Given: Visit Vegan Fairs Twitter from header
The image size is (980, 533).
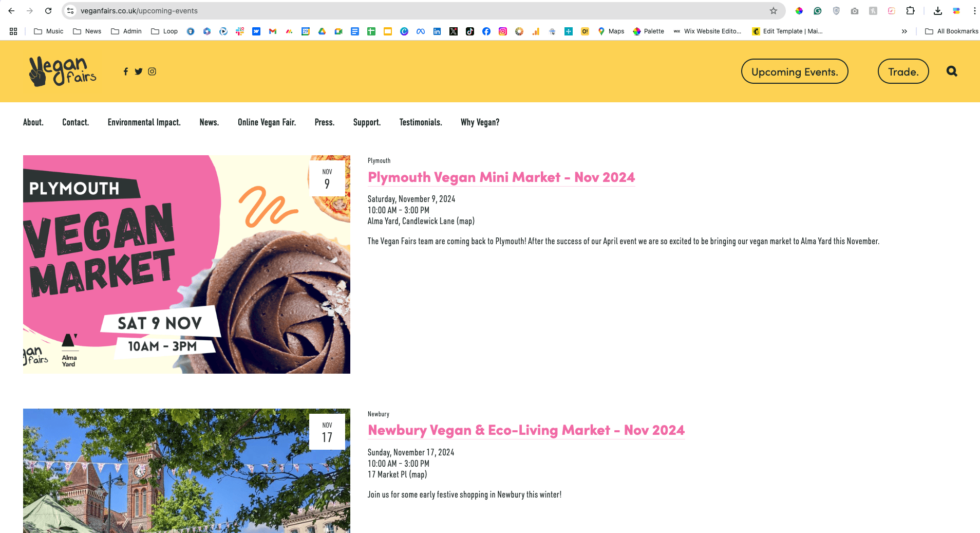Looking at the screenshot, I should (139, 71).
